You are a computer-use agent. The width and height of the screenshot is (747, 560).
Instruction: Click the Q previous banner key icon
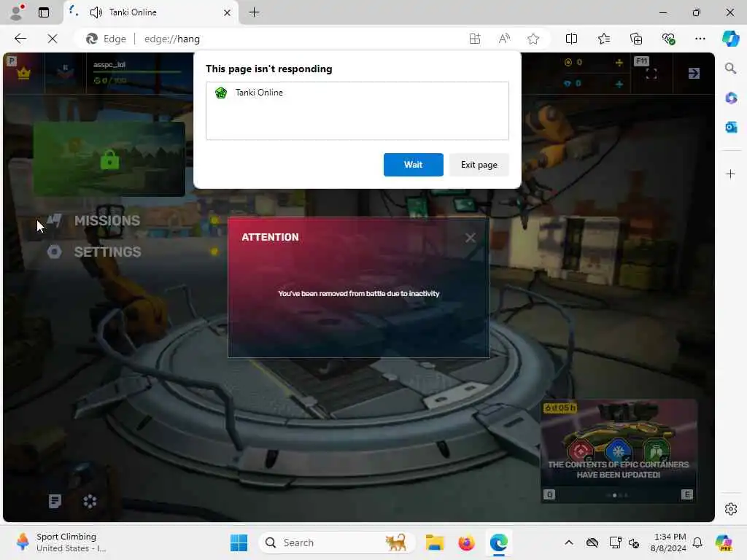(x=549, y=495)
